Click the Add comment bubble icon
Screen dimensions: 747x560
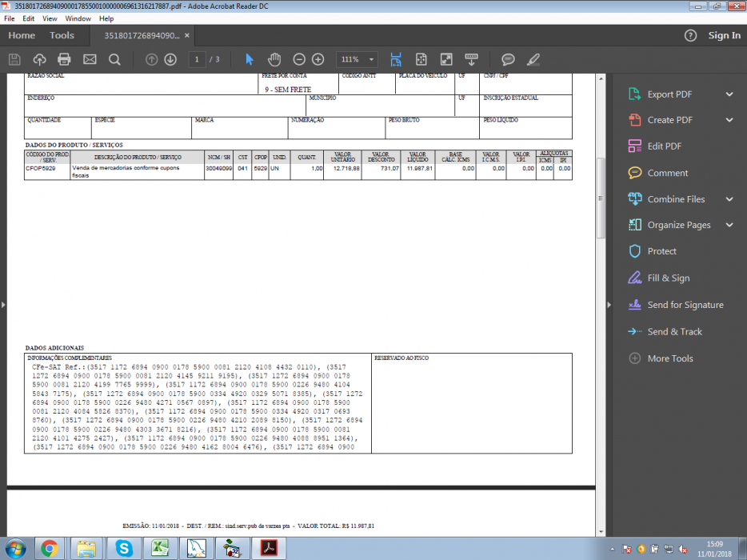[x=508, y=59]
